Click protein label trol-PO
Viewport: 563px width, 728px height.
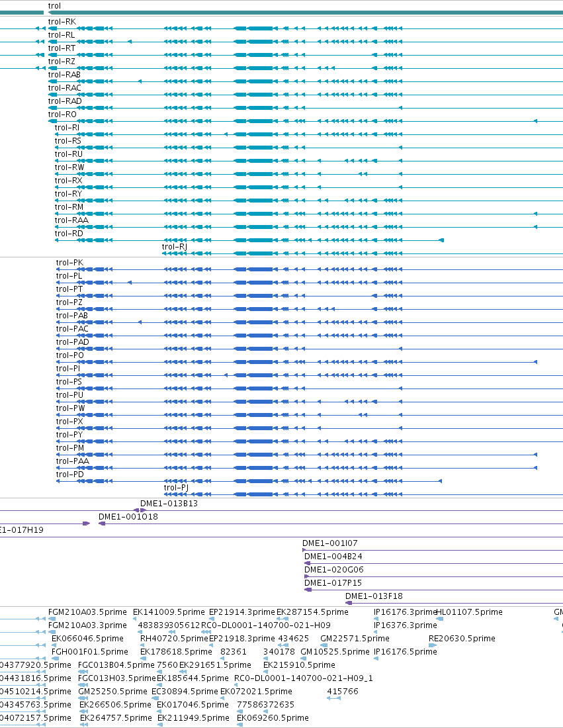(x=70, y=355)
